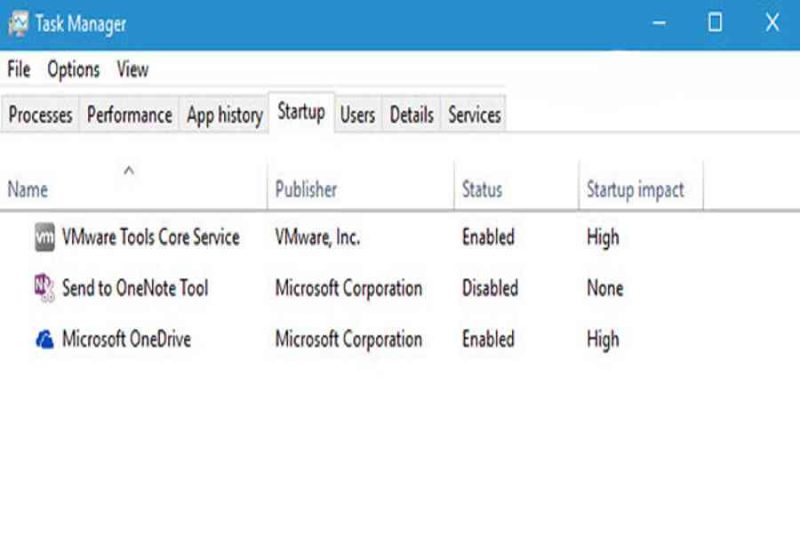Open the File menu
This screenshot has width=800, height=536.
click(19, 69)
